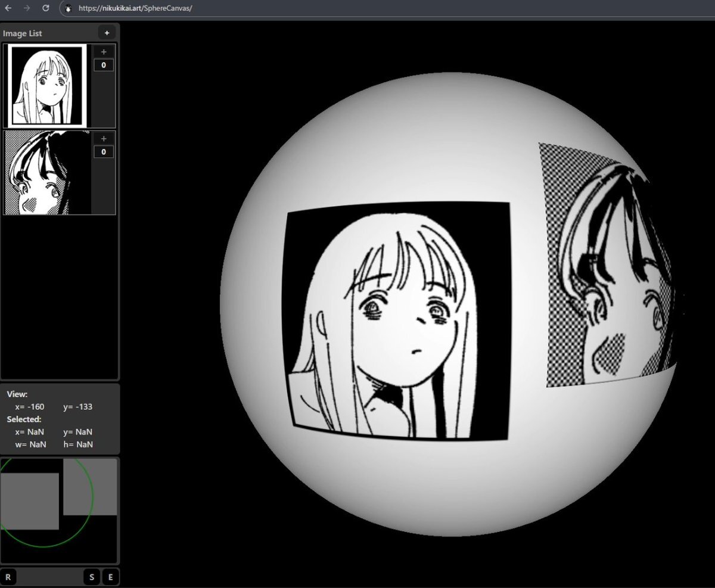The height and width of the screenshot is (588, 715).
Task: Click the plus button beside the light-haired girl thumbnail
Action: click(x=104, y=52)
